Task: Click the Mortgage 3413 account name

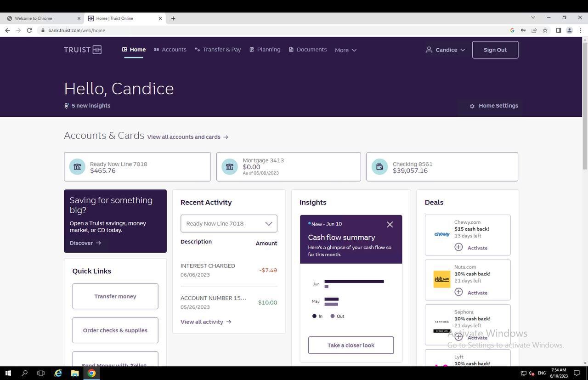Action: coord(263,160)
